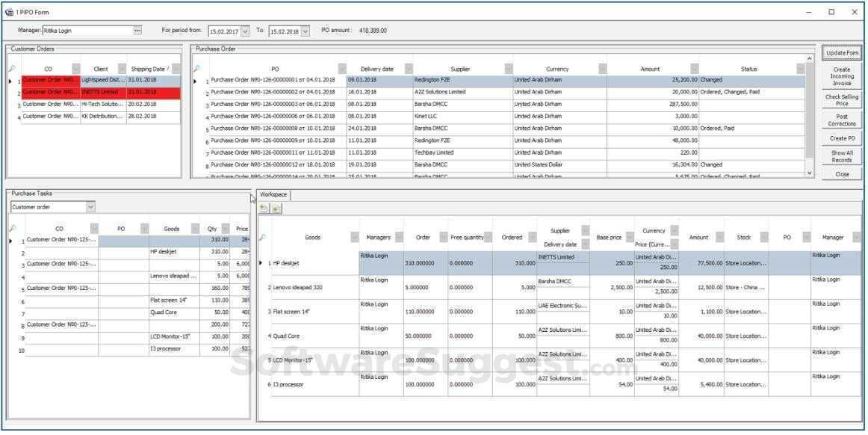Viewport: 868px width, 435px height.
Task: Open filter dropdown on Status column
Action: (x=800, y=69)
